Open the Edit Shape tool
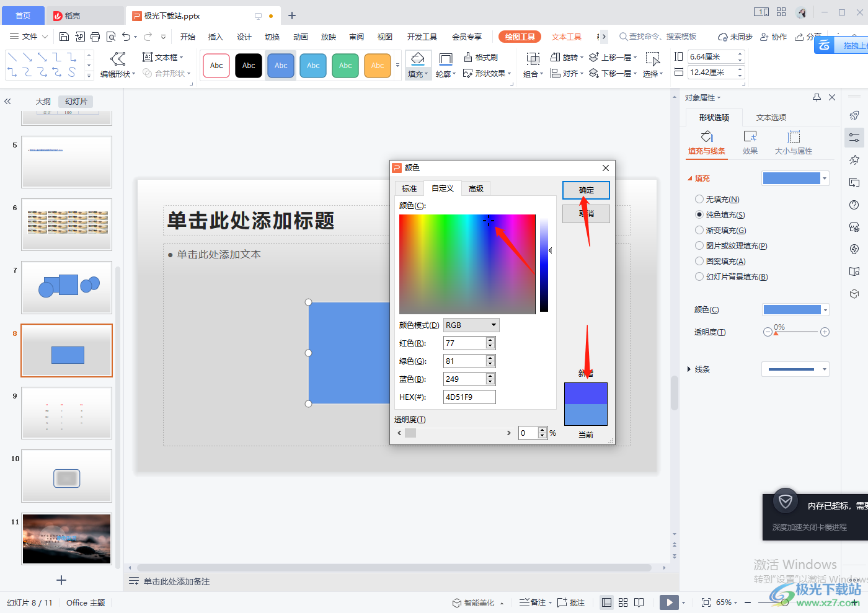868x613 pixels. [x=118, y=64]
